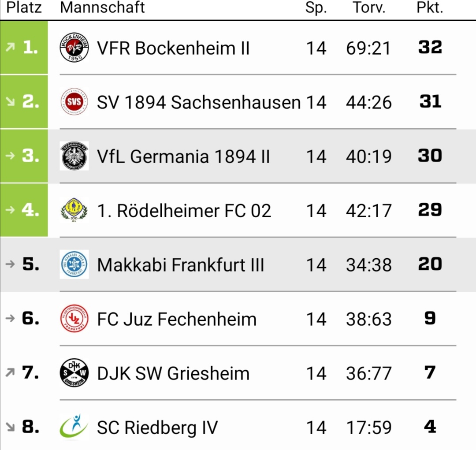Select the VfL Germania 1894 II row
This screenshot has width=476, height=450.
pyautogui.click(x=238, y=156)
